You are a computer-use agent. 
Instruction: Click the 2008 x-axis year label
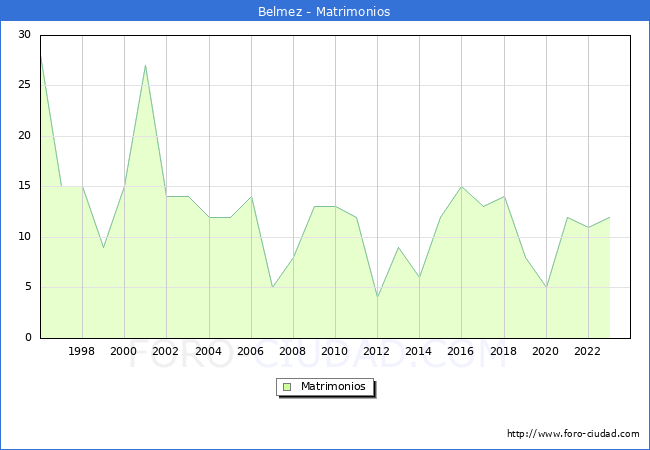(x=293, y=352)
